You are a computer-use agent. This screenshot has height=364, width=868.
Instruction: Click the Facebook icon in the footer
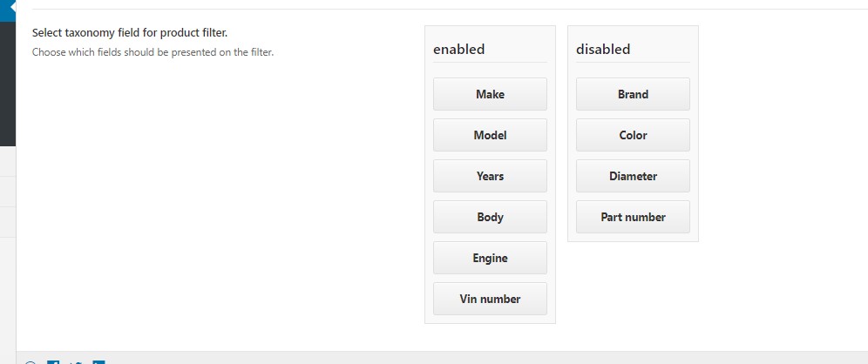(x=53, y=361)
